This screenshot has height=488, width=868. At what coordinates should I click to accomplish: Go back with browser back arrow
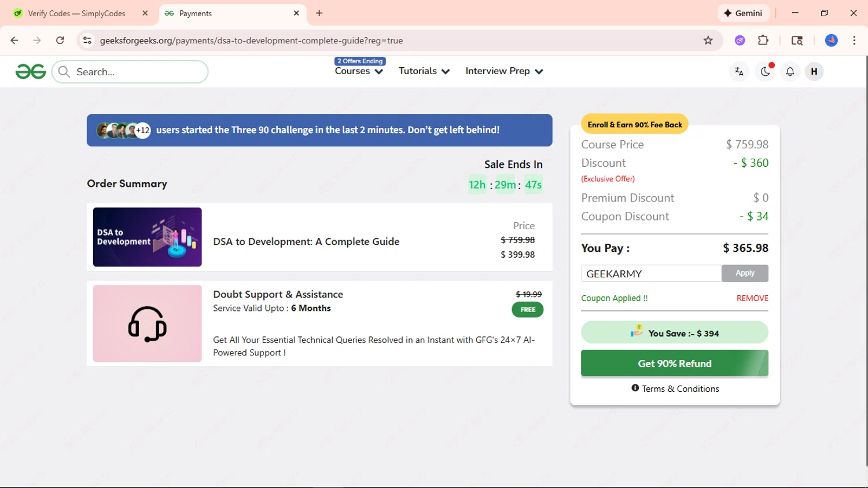click(14, 41)
